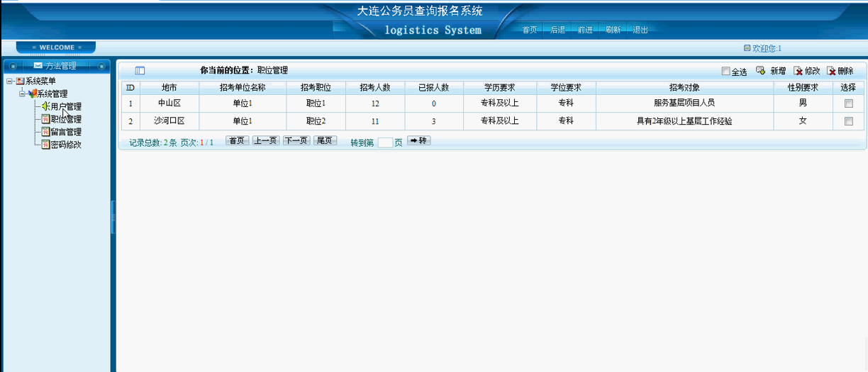Viewport: 868px width, 372px height.
Task: Click the WELCOME banner button
Action: point(56,47)
